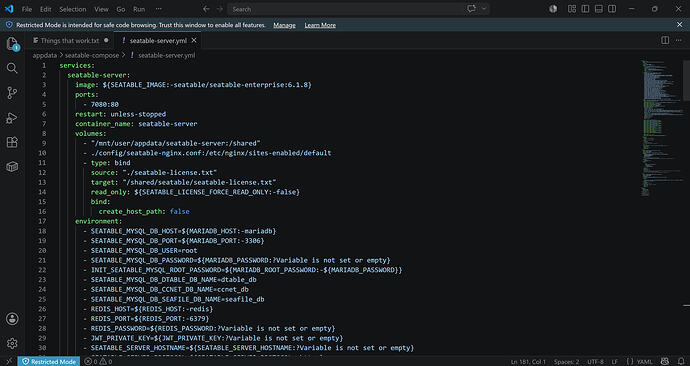Image resolution: width=690 pixels, height=366 pixels.
Task: Click the Manage link in banner
Action: click(284, 25)
